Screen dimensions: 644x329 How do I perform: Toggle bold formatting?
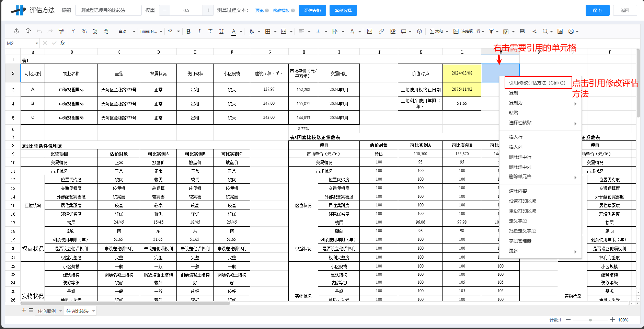tap(188, 31)
